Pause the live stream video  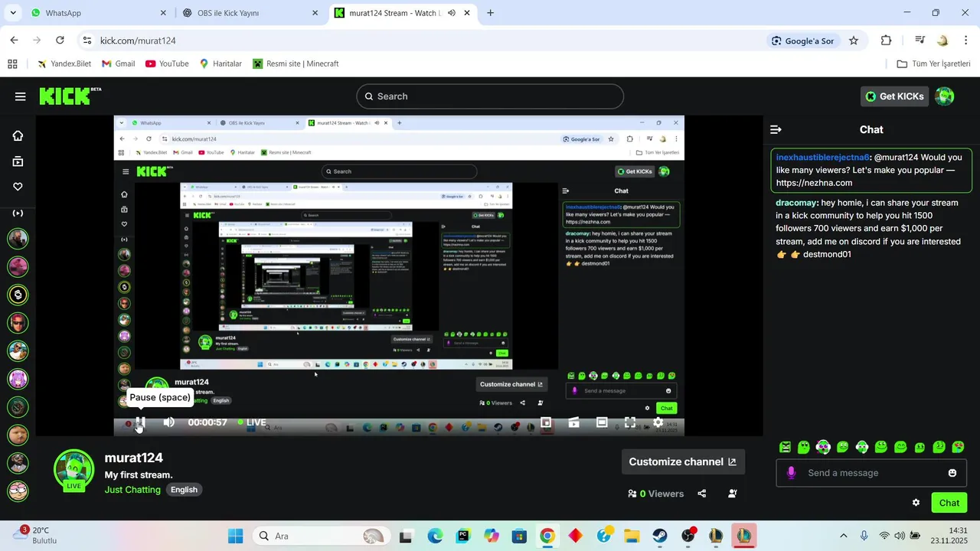pyautogui.click(x=140, y=422)
